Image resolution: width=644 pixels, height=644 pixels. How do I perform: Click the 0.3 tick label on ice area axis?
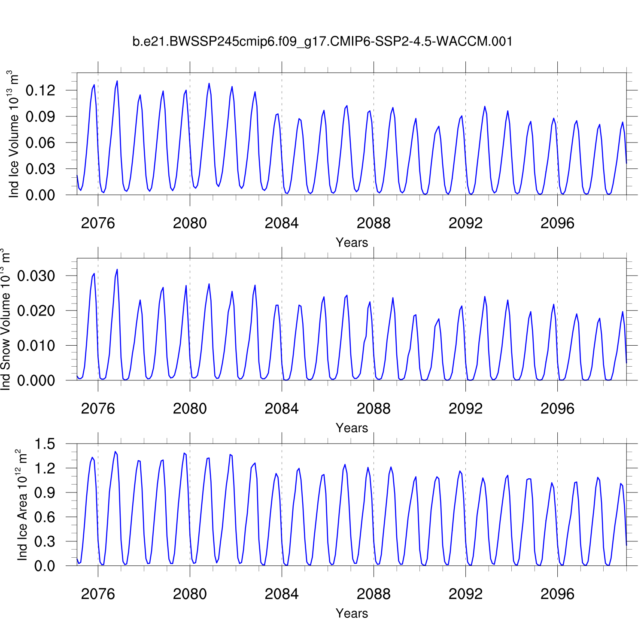click(x=45, y=542)
